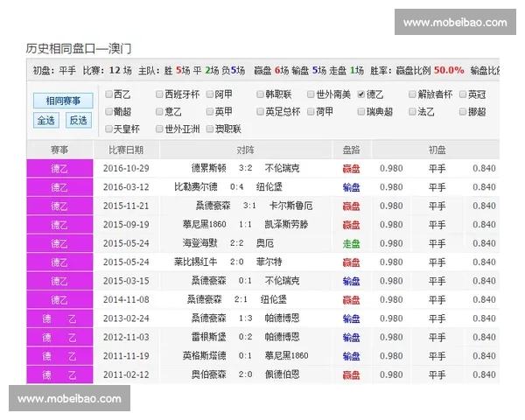Check the 韩职联 checkbox

[260, 94]
